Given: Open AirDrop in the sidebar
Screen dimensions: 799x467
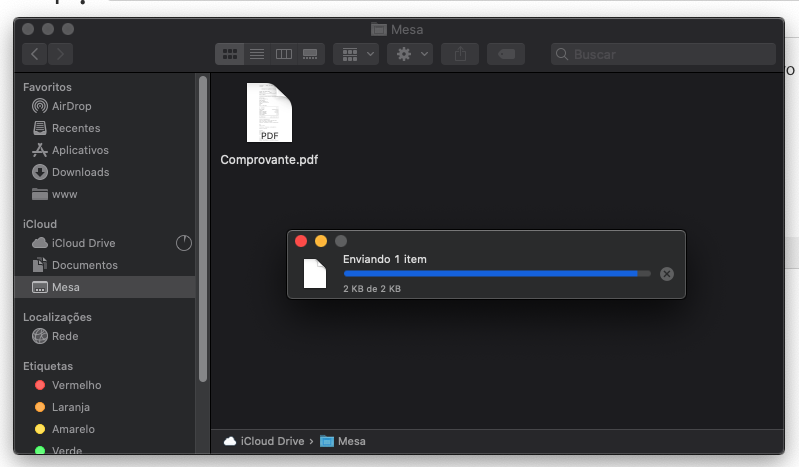Looking at the screenshot, I should point(104,106).
